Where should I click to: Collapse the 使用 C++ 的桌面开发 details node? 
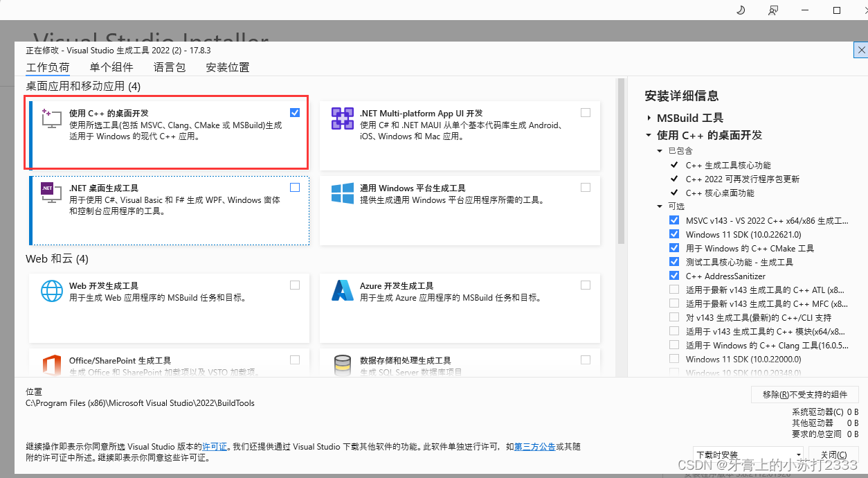[x=649, y=135]
